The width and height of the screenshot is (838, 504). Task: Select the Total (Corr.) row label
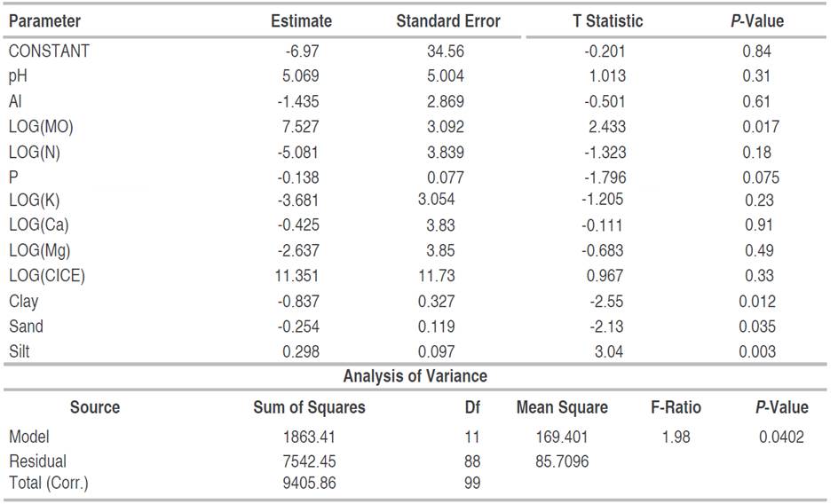(49, 484)
